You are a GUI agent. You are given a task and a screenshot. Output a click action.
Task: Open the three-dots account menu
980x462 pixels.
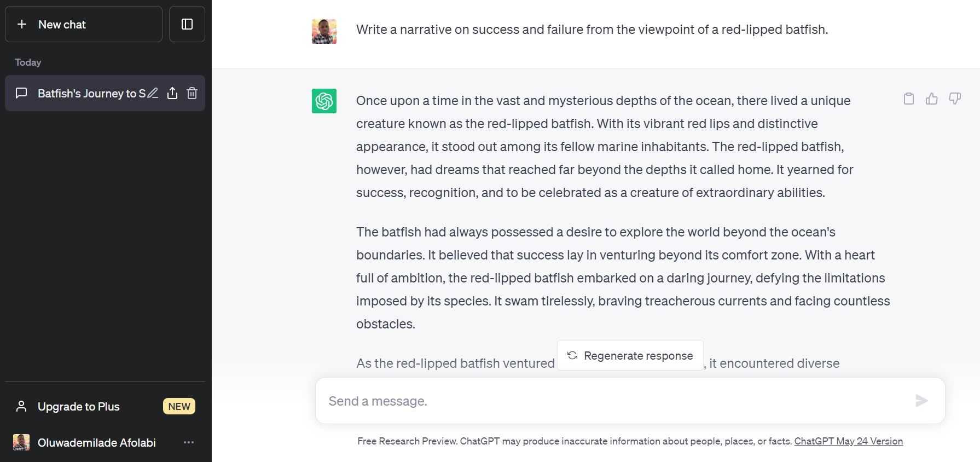[189, 442]
